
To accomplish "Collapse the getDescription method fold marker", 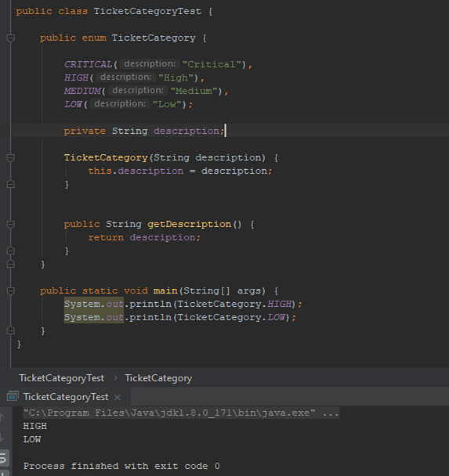I will pyautogui.click(x=11, y=225).
